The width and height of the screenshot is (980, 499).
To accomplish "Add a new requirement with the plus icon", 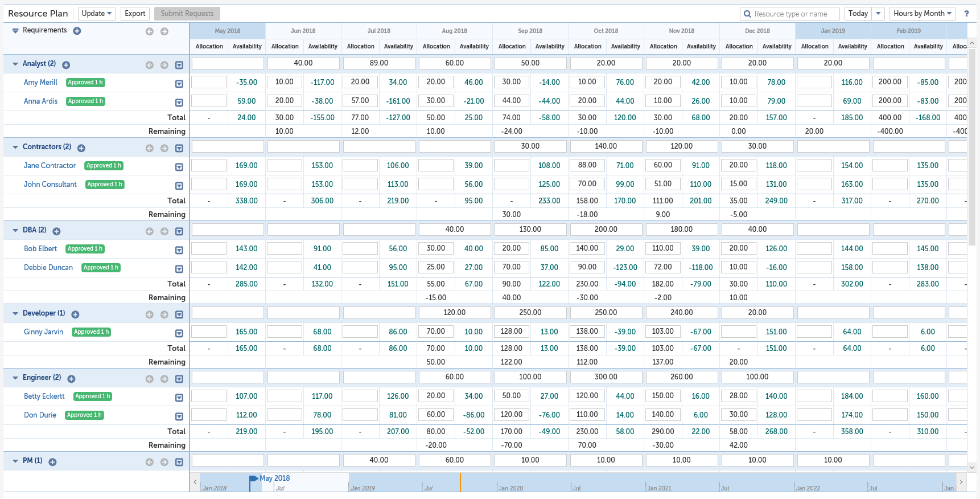I will (x=77, y=31).
